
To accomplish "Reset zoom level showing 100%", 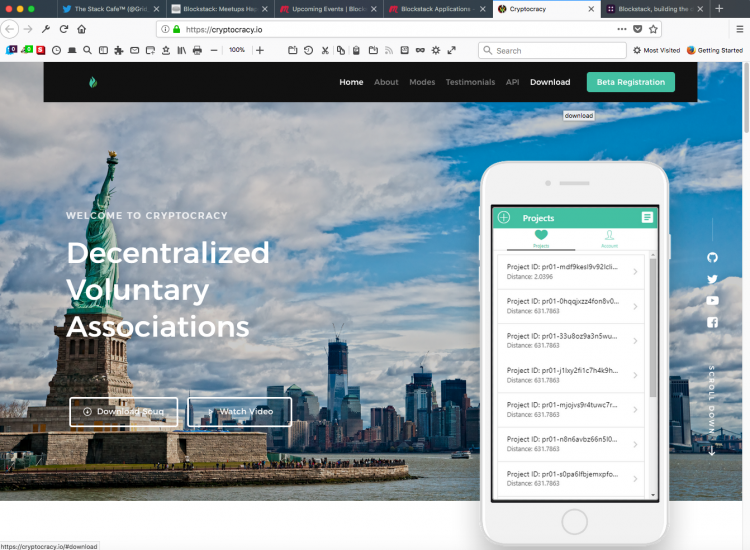I will pos(237,50).
